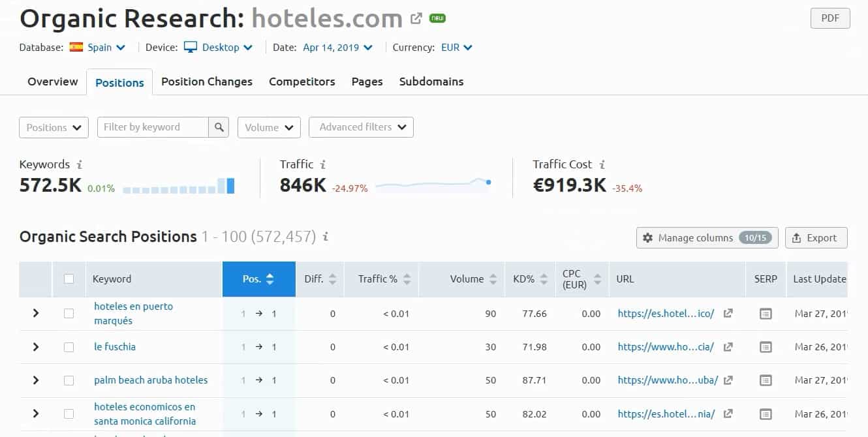Click KD% value 87.71

click(535, 380)
